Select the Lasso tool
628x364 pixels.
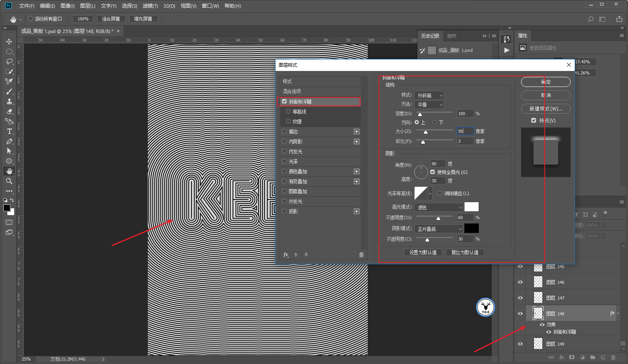tap(9, 61)
